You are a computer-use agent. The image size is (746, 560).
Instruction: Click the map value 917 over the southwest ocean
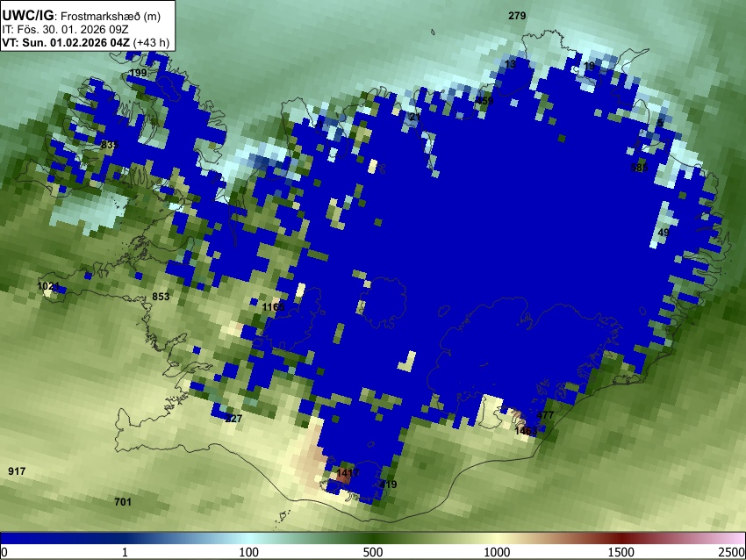pyautogui.click(x=17, y=471)
